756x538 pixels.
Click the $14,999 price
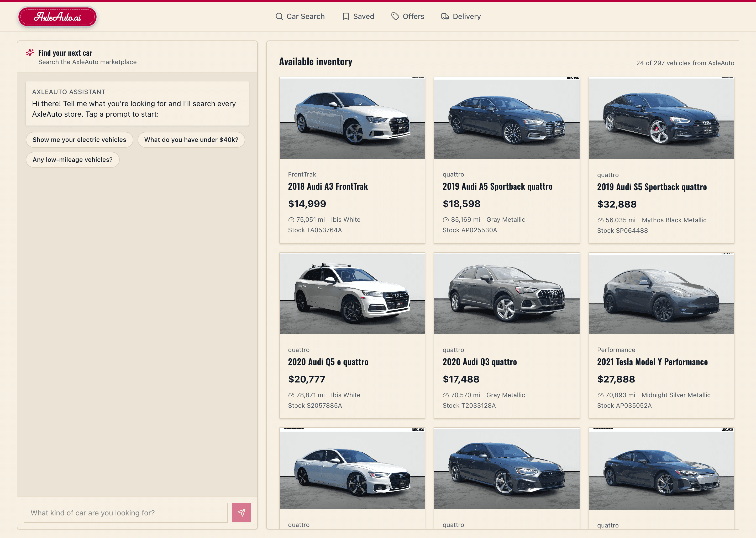pyautogui.click(x=307, y=204)
